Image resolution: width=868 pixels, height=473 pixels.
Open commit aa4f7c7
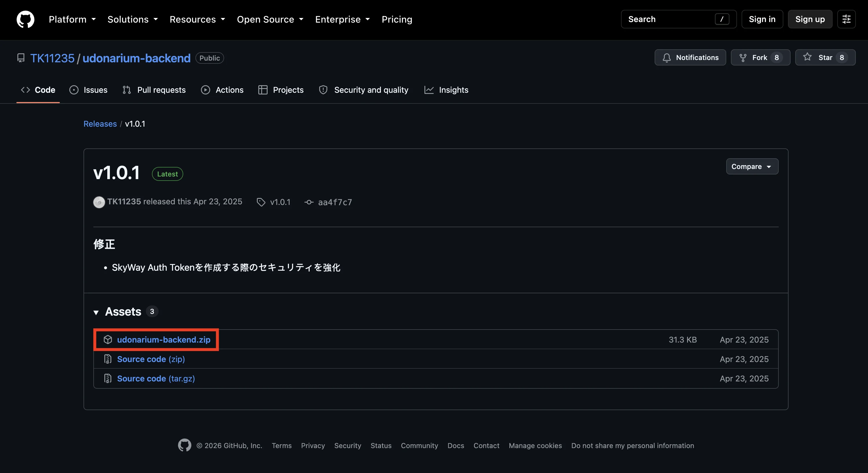335,202
